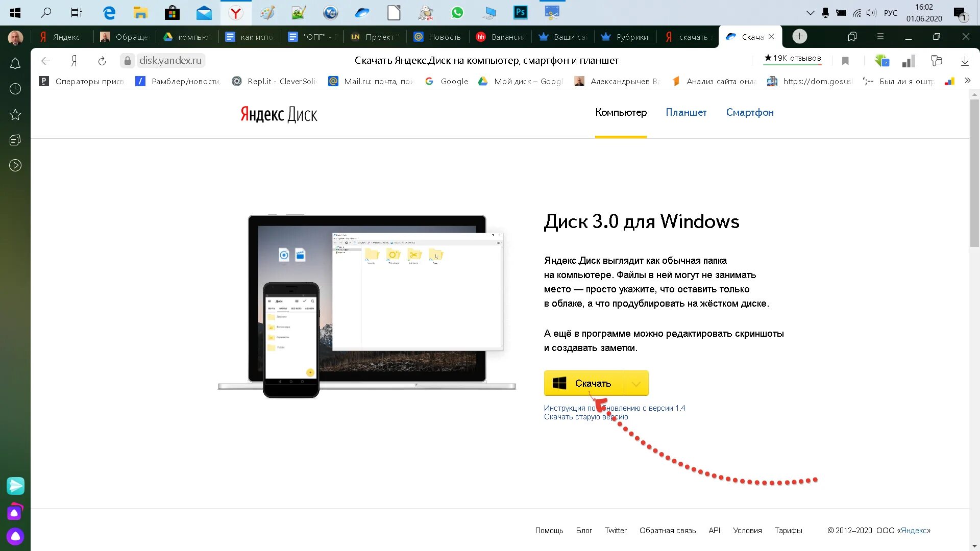Open the notifications bell in sidebar
The height and width of the screenshot is (551, 980).
[x=15, y=63]
